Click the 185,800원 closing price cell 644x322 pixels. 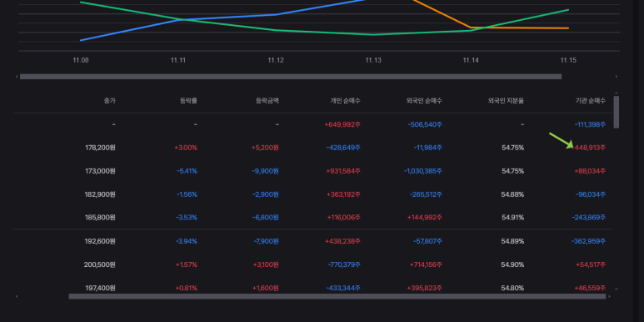(x=100, y=218)
